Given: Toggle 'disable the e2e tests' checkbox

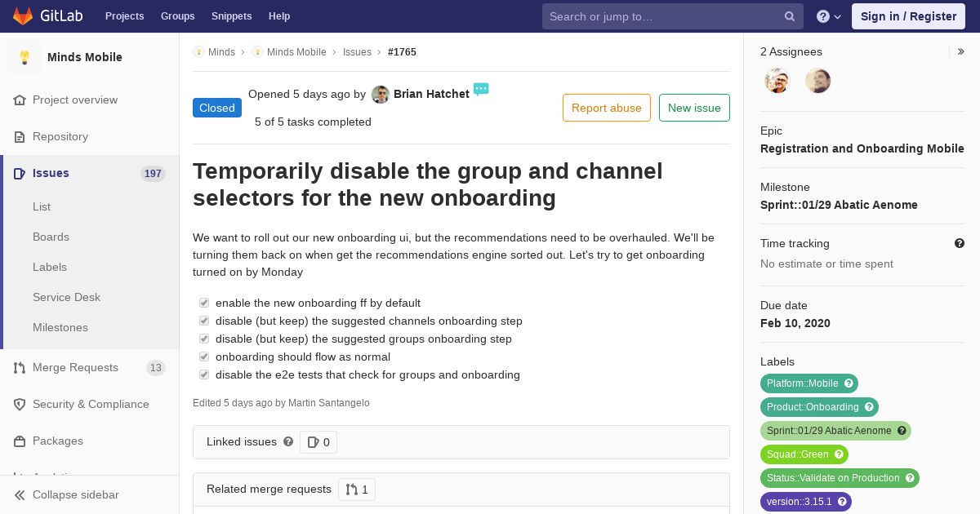Looking at the screenshot, I should coord(204,374).
